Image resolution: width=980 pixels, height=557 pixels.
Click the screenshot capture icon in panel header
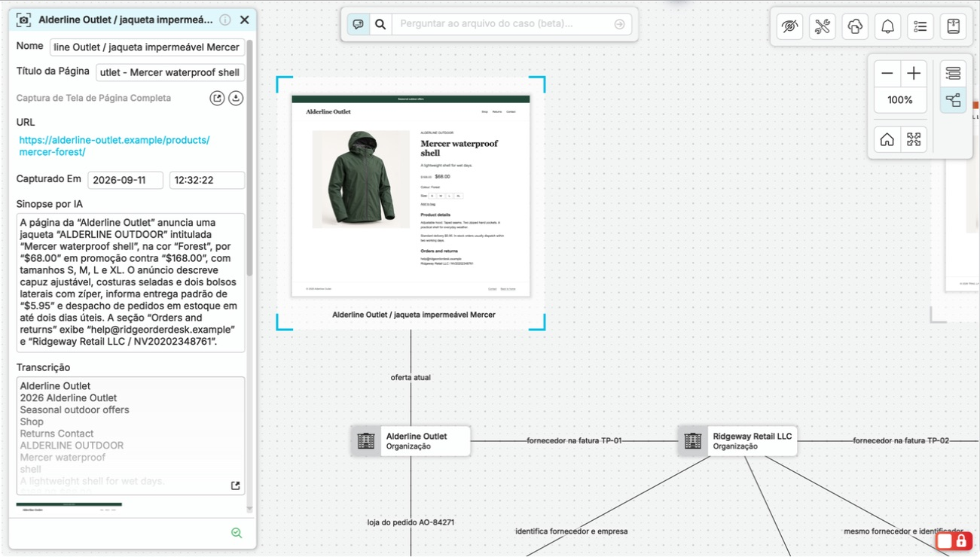click(x=23, y=20)
